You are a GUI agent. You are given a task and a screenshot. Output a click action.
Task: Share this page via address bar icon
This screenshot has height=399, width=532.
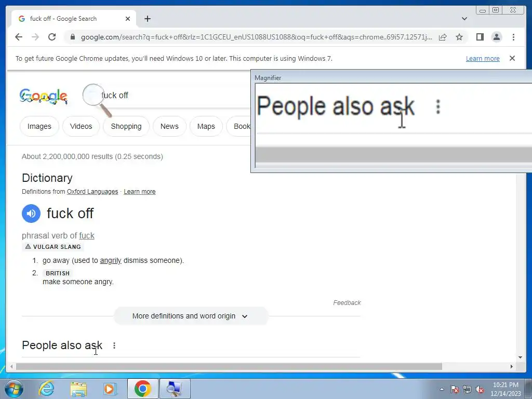[x=443, y=37]
